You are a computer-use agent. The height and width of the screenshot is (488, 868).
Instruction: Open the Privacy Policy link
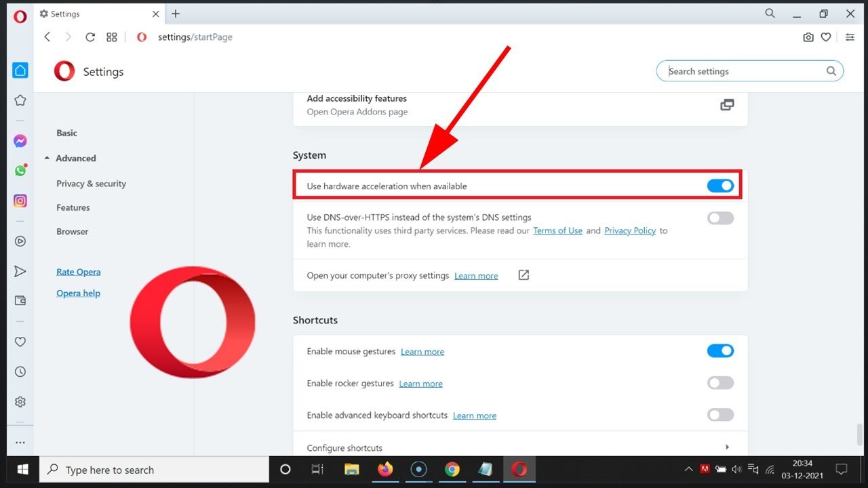click(630, 231)
